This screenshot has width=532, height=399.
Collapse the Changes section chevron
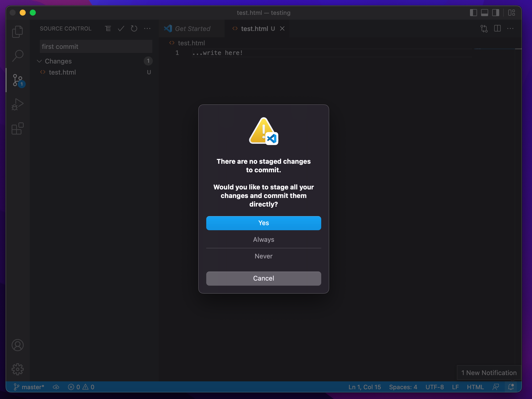coord(39,61)
